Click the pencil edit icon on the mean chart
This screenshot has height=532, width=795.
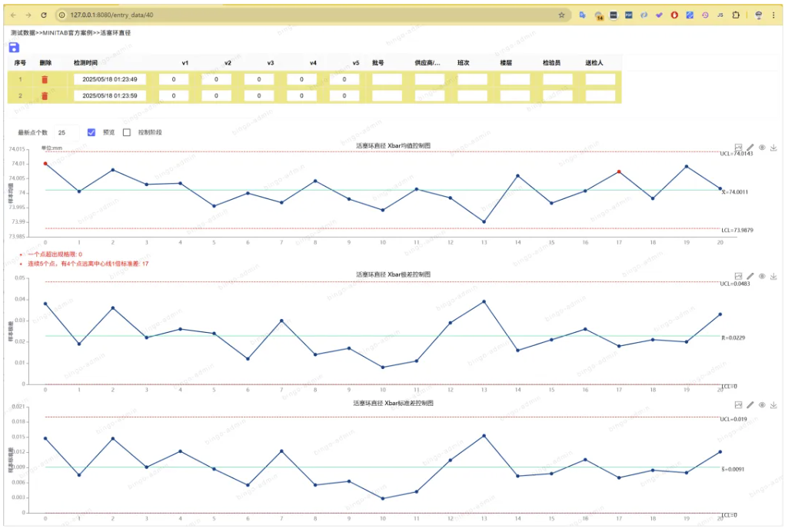click(750, 147)
